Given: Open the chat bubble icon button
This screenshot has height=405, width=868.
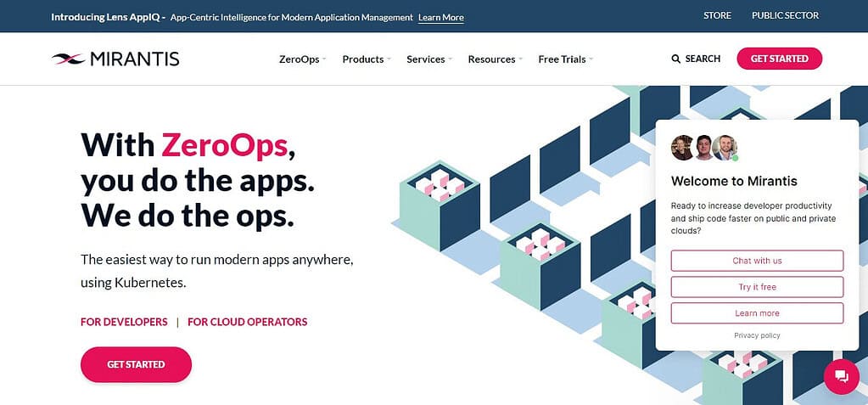Looking at the screenshot, I should point(842,377).
